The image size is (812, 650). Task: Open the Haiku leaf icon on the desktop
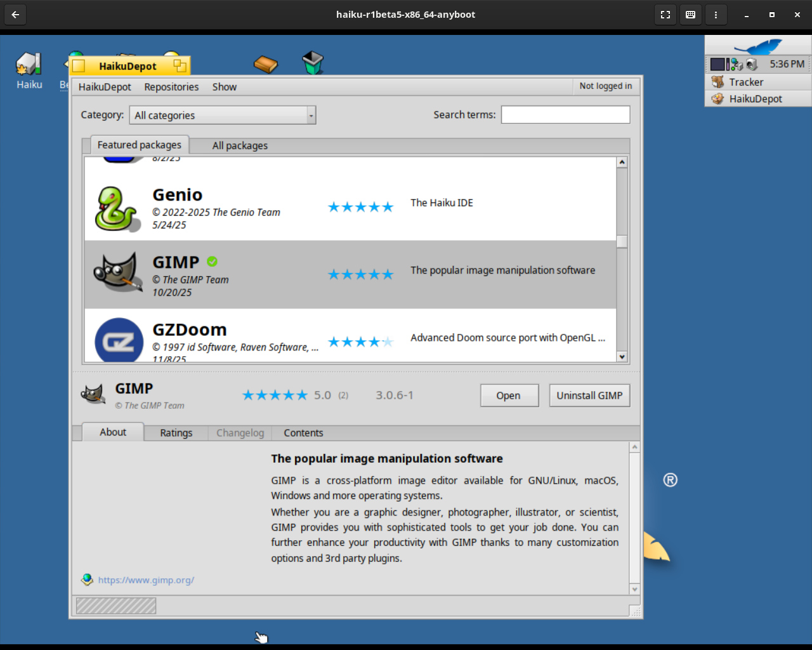28,63
